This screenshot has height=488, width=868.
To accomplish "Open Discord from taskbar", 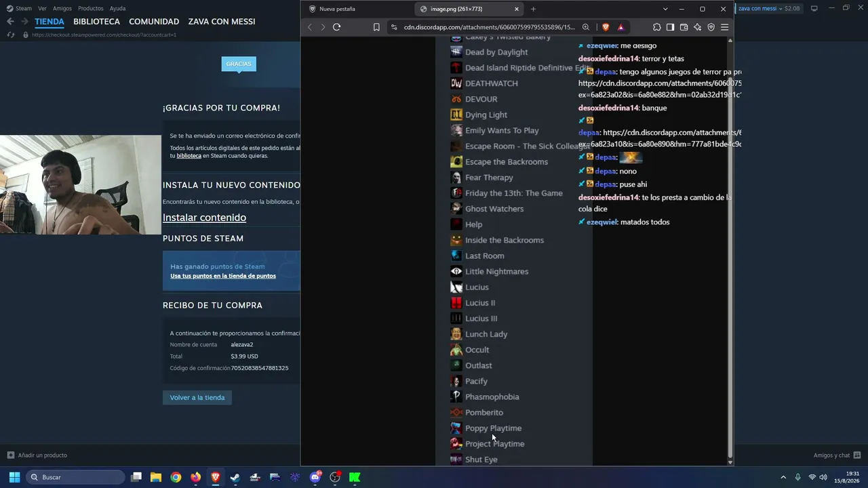I will (315, 477).
